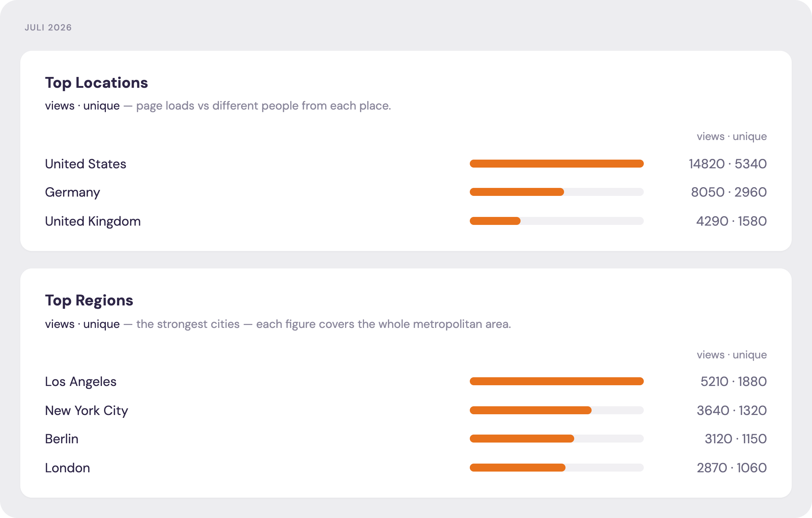Click the New York City progress bar
Screen dimensions: 812x518
pyautogui.click(x=557, y=410)
